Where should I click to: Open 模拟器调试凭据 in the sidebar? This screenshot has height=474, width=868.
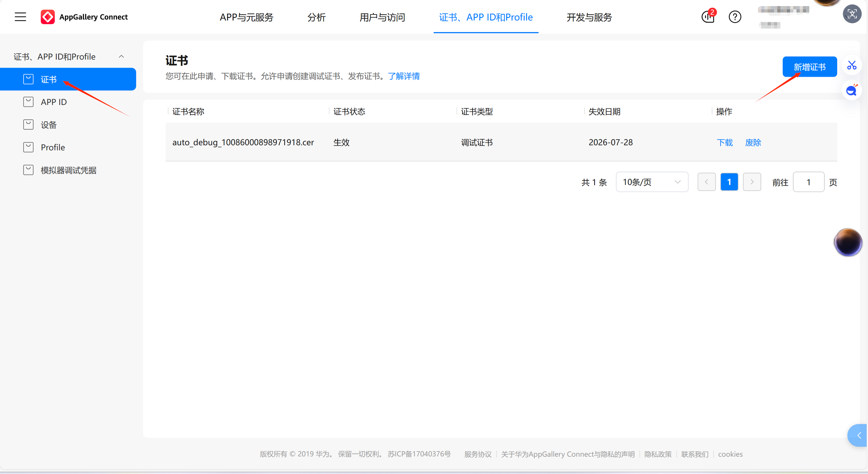pos(68,170)
